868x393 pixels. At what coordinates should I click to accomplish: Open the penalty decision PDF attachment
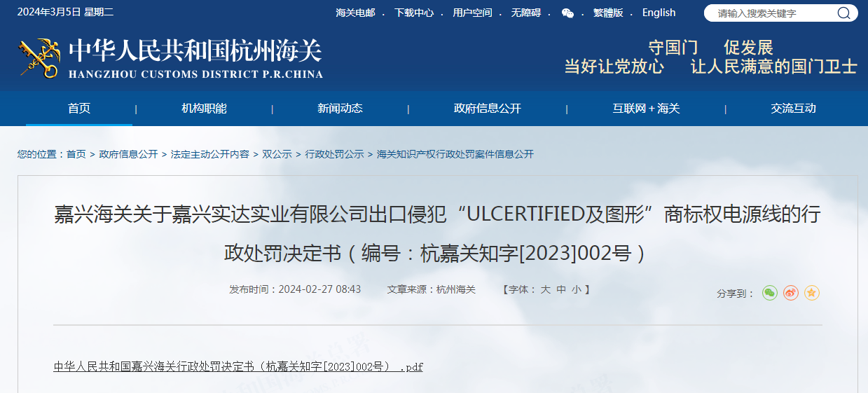[238, 366]
